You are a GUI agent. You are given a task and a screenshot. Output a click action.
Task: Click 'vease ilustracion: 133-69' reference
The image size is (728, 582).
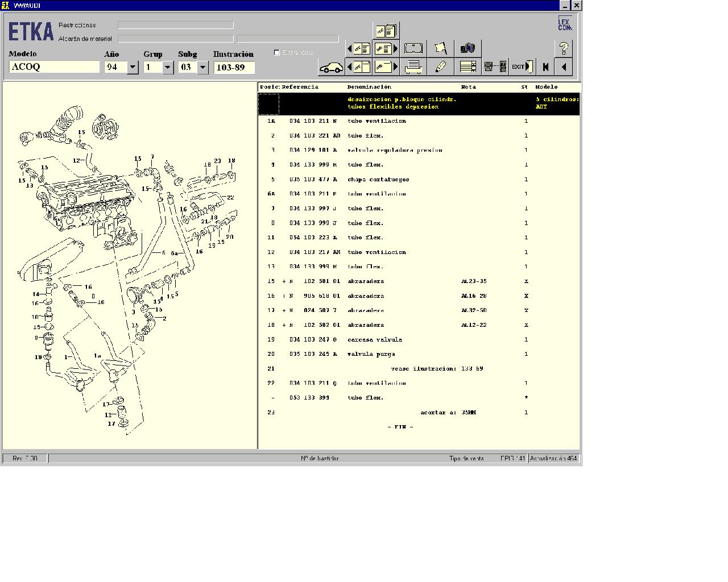tap(437, 369)
